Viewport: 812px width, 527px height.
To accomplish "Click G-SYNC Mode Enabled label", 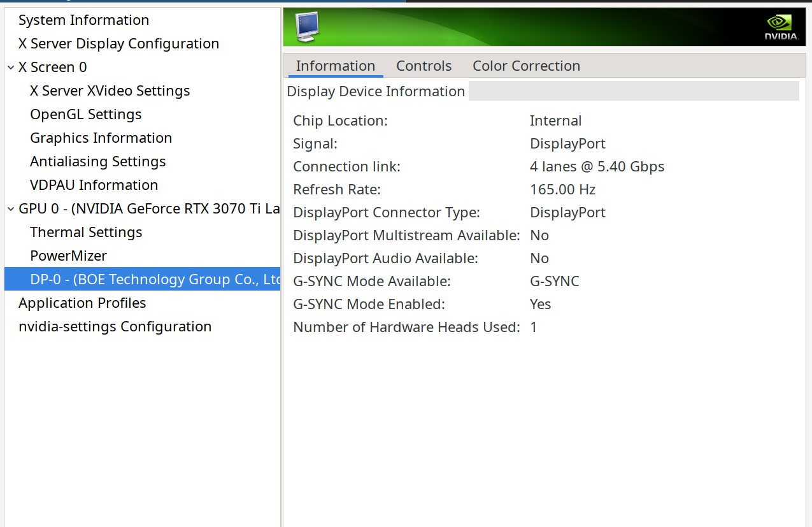I will click(x=369, y=304).
